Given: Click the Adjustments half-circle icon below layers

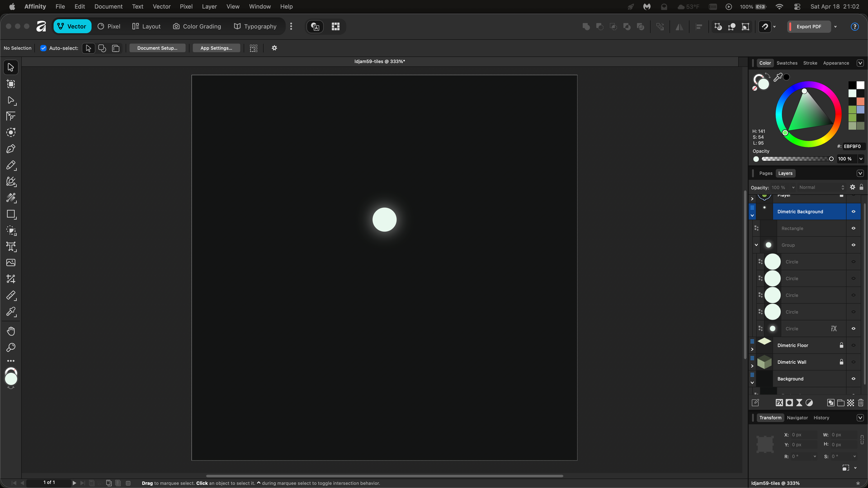Looking at the screenshot, I should coord(809,403).
